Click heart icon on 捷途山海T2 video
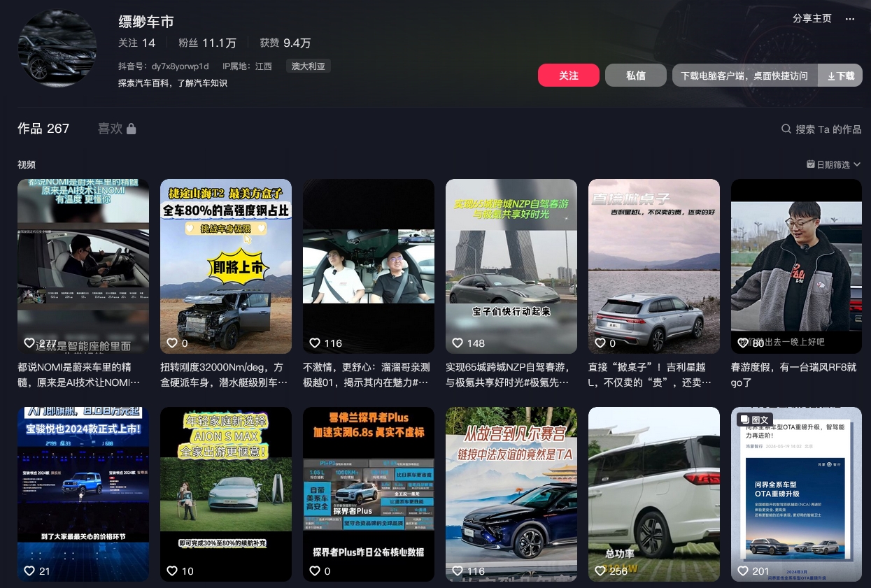 pyautogui.click(x=172, y=343)
